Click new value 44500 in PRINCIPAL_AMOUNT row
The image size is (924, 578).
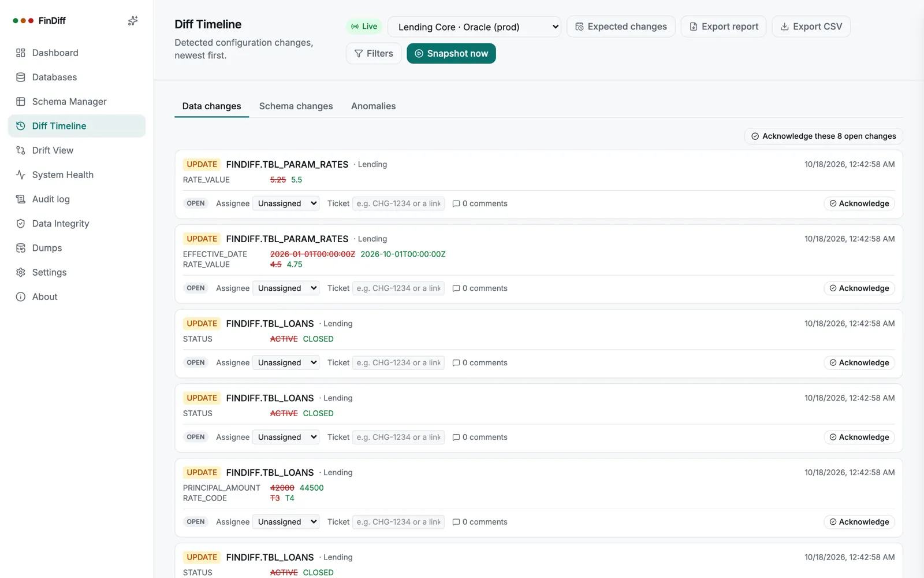(312, 488)
